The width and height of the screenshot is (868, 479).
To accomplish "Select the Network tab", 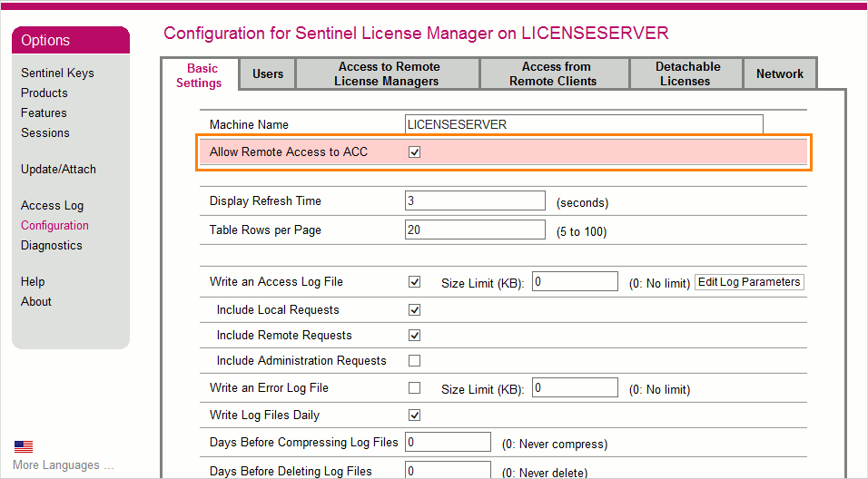I will click(780, 74).
